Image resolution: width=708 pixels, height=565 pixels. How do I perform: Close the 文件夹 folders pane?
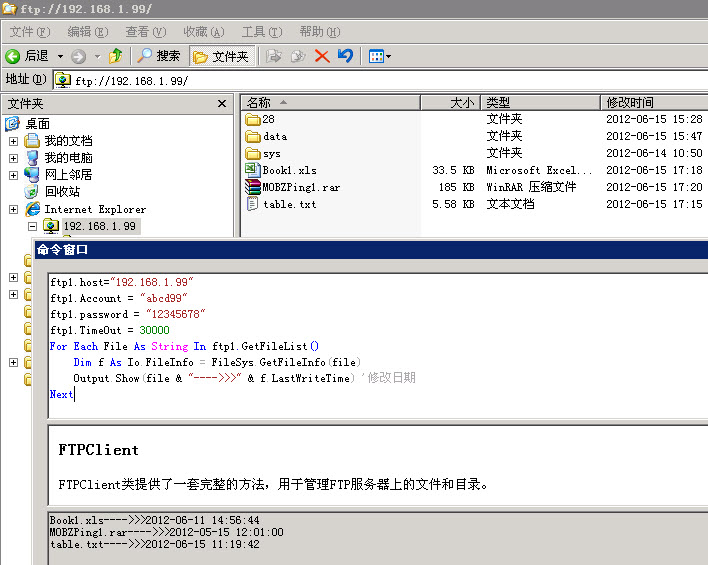click(x=222, y=104)
